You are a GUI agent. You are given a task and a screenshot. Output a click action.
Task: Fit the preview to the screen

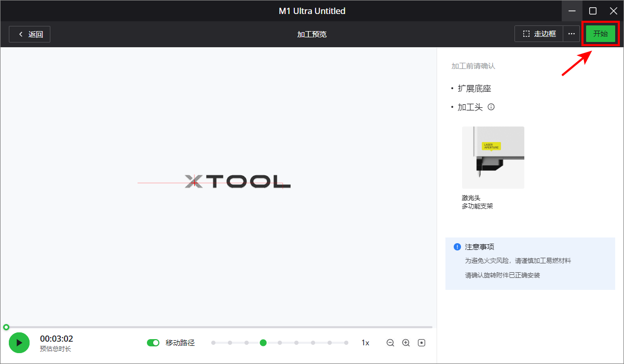422,343
